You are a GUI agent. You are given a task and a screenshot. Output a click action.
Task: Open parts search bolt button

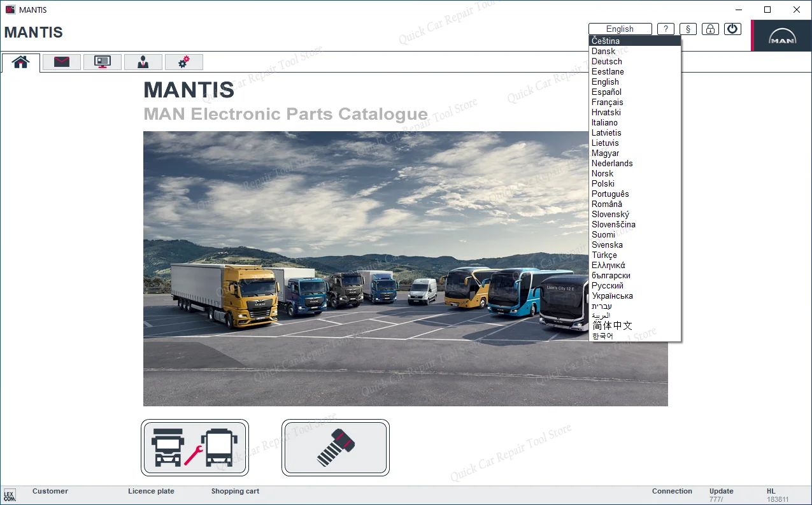click(336, 448)
